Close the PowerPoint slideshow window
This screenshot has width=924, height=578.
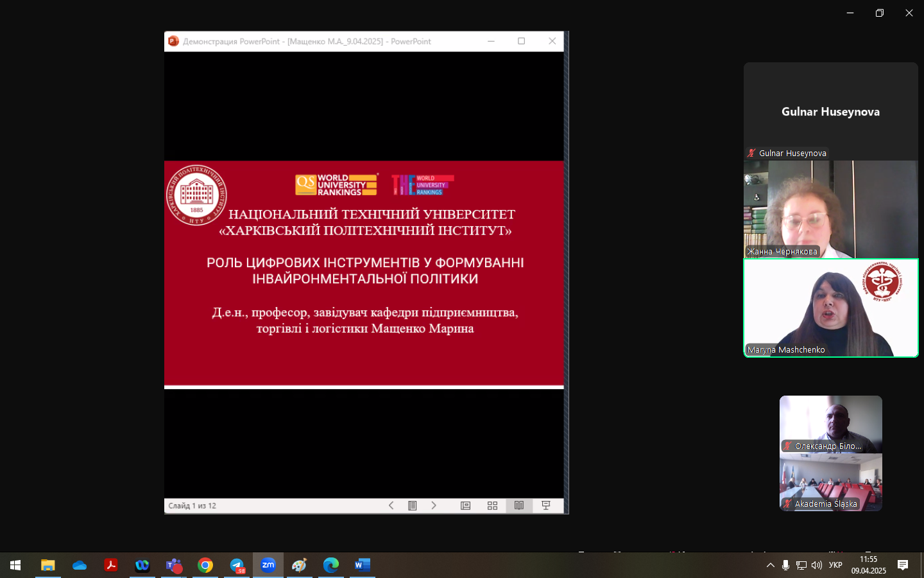[x=552, y=41]
